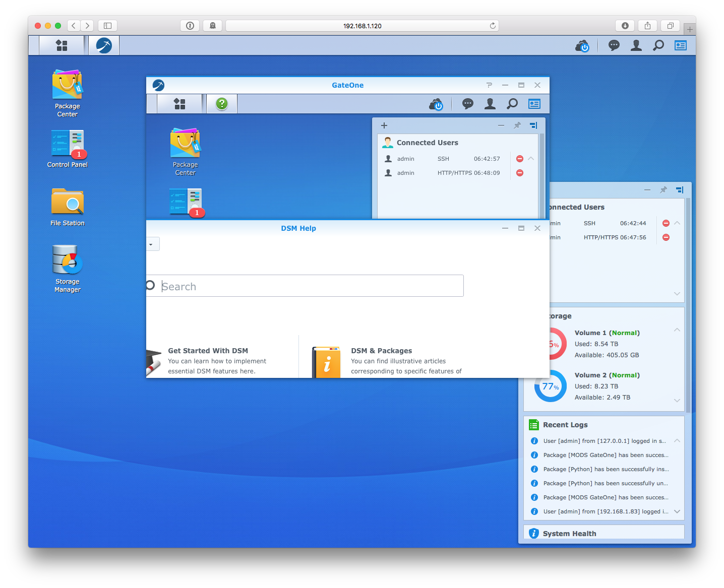Screen dimensions: 724x588
Task: Select log 'User [admin] from [192.168.1.83] logged i...'
Action: (606, 511)
